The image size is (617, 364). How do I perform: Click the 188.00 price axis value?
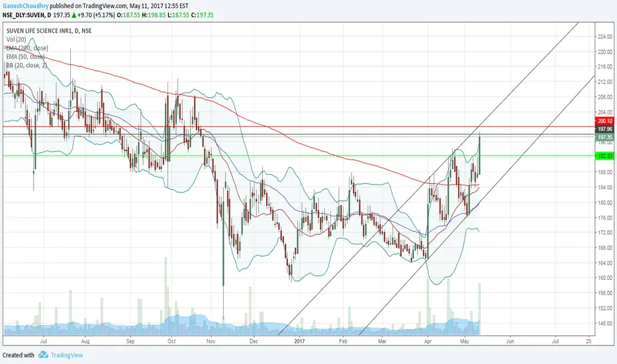point(605,172)
